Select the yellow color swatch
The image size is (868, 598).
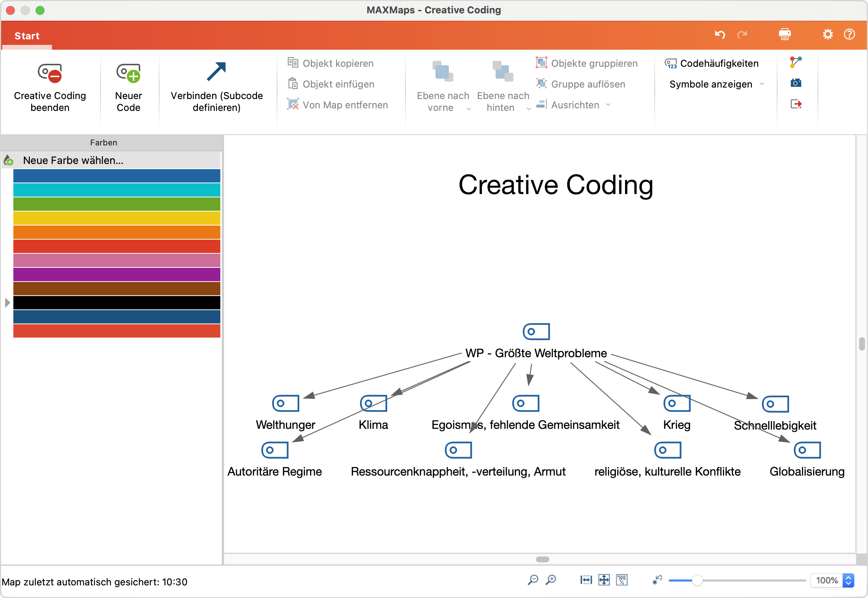(116, 218)
